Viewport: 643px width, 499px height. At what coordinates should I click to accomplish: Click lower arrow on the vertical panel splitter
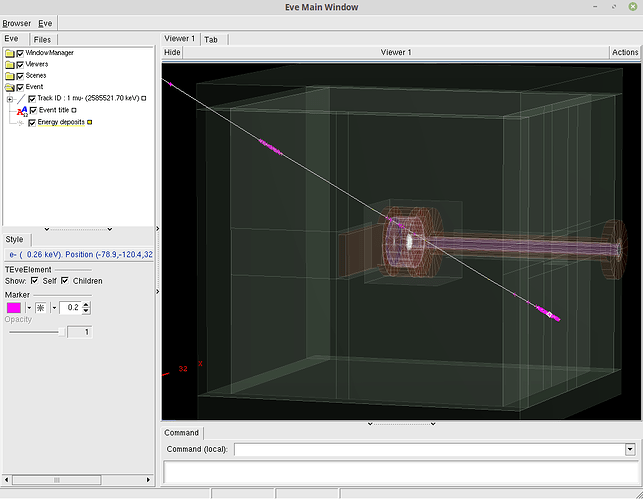(157, 292)
